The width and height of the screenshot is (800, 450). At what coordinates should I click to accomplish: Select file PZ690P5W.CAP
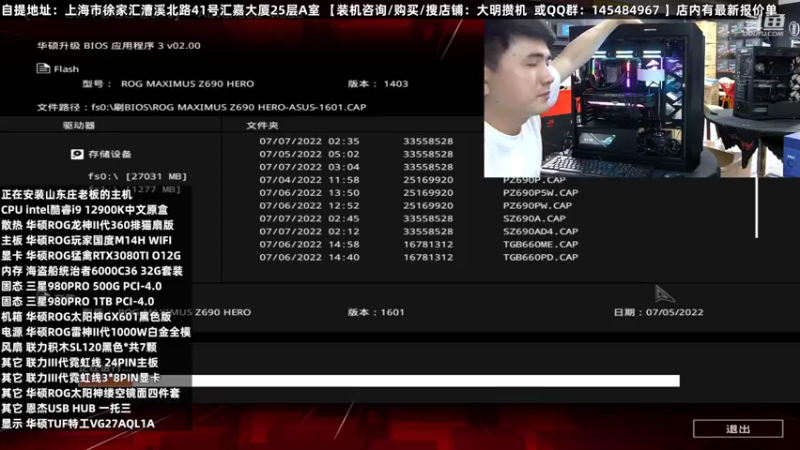pyautogui.click(x=540, y=193)
